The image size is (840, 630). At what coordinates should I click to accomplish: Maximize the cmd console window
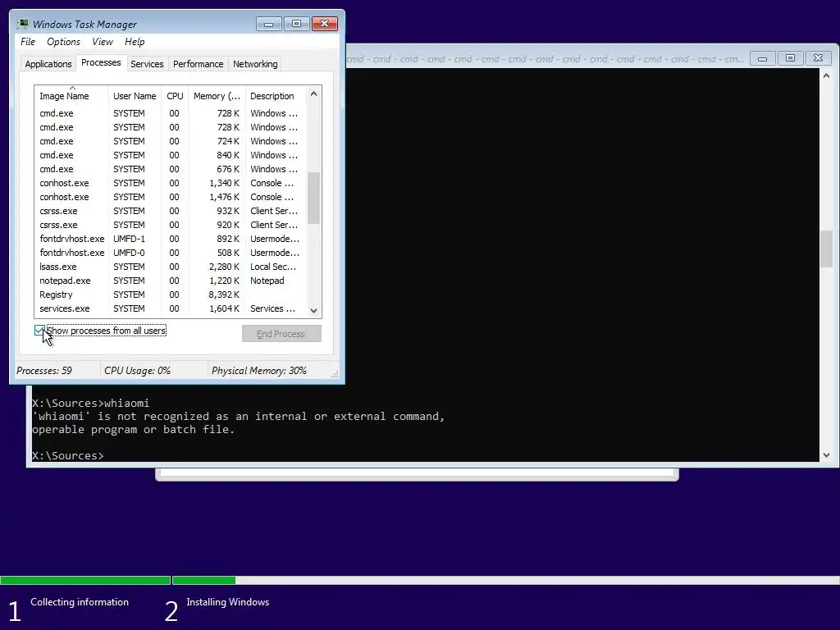(x=790, y=58)
